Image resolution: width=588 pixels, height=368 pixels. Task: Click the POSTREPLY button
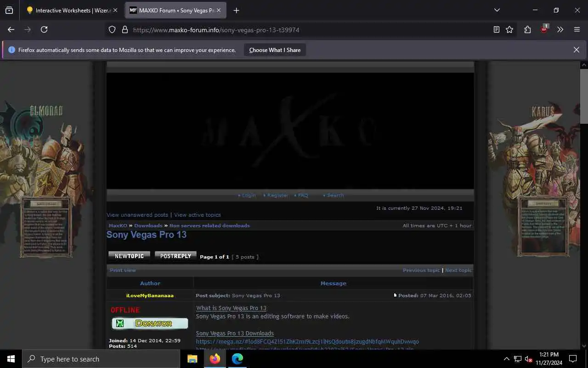(175, 256)
